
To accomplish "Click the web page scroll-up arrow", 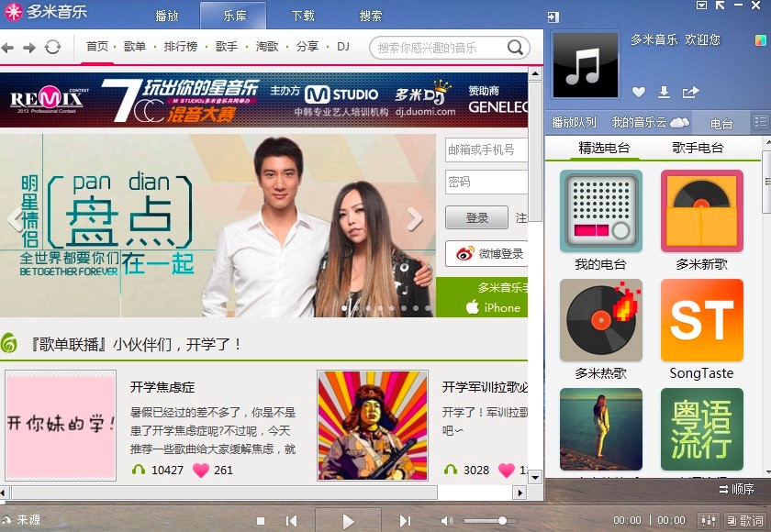I will click(x=535, y=74).
